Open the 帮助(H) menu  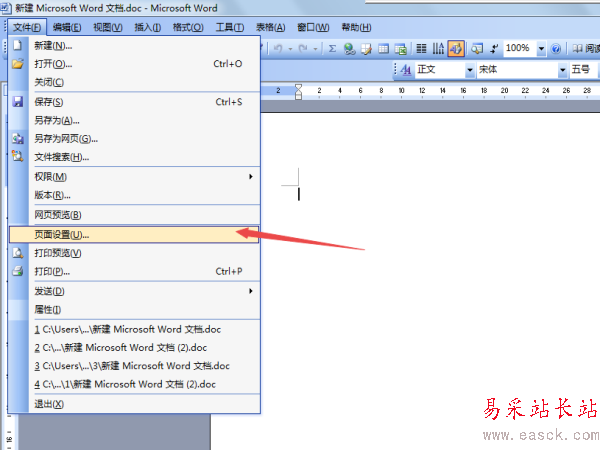coord(356,28)
